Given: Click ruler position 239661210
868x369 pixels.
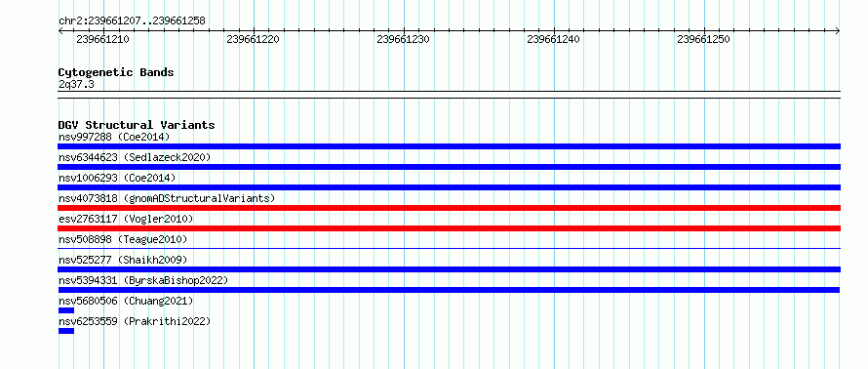Looking at the screenshot, I should [x=103, y=39].
